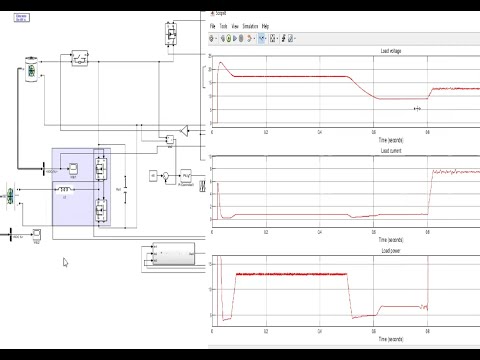Image resolution: width=480 pixels, height=360 pixels.
Task: Select the top MOSFET block near Scope
Action: (x=171, y=34)
